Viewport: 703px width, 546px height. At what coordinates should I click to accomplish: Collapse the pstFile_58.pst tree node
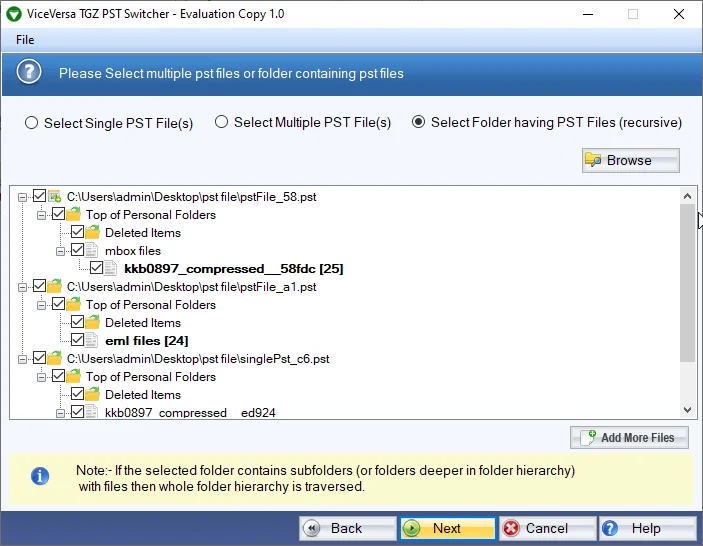tap(22, 197)
